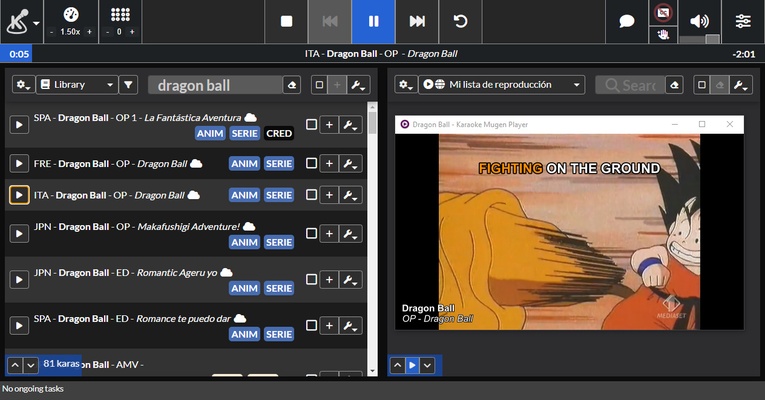Screen dimensions: 765x400
Task: Open wrench menu for ITA Dragon Ball OP
Action: 351,195
